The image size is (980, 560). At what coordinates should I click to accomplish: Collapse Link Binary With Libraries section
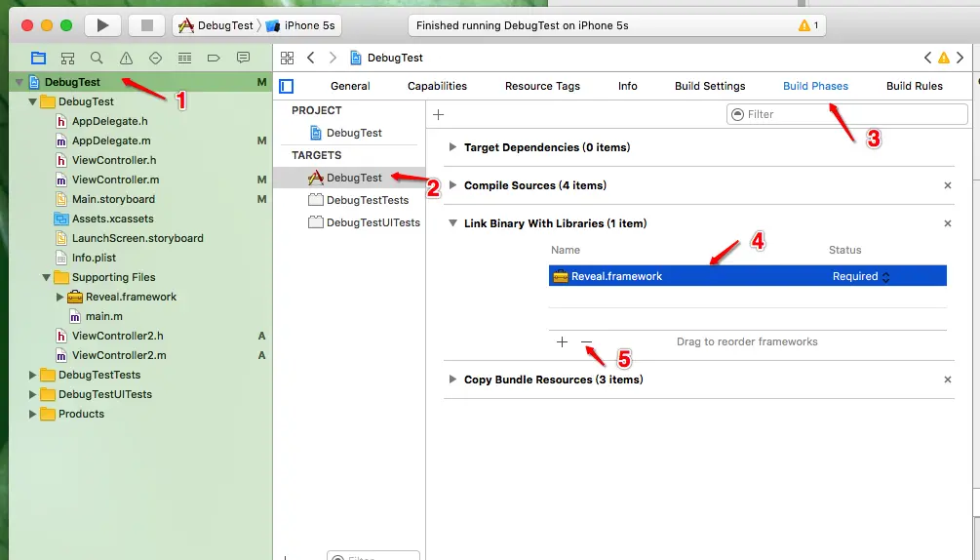[x=452, y=223]
